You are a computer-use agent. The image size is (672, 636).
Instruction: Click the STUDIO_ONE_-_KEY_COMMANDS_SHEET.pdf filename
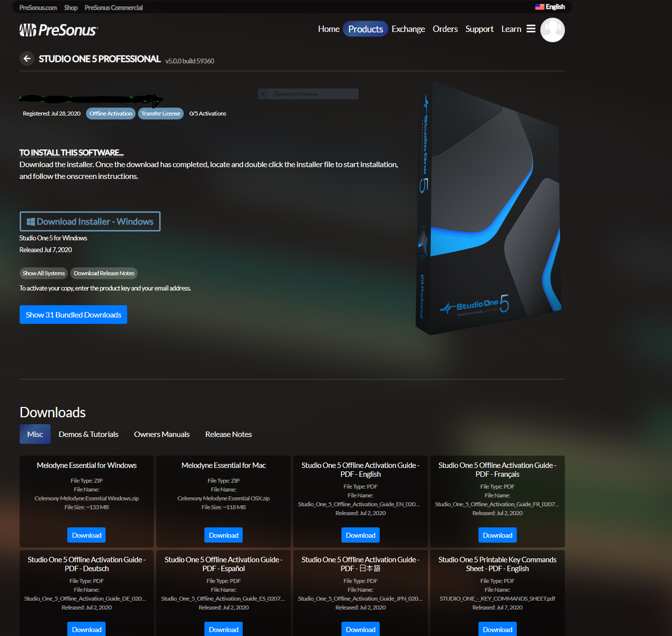point(498,599)
